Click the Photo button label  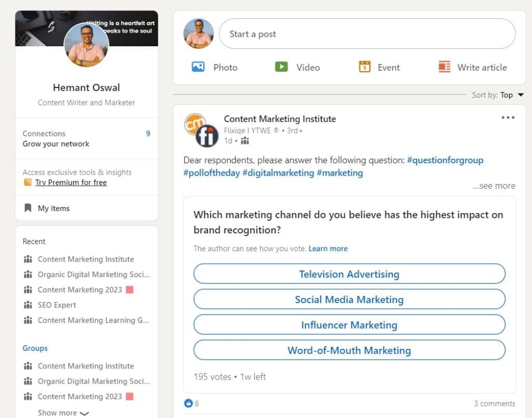[225, 67]
